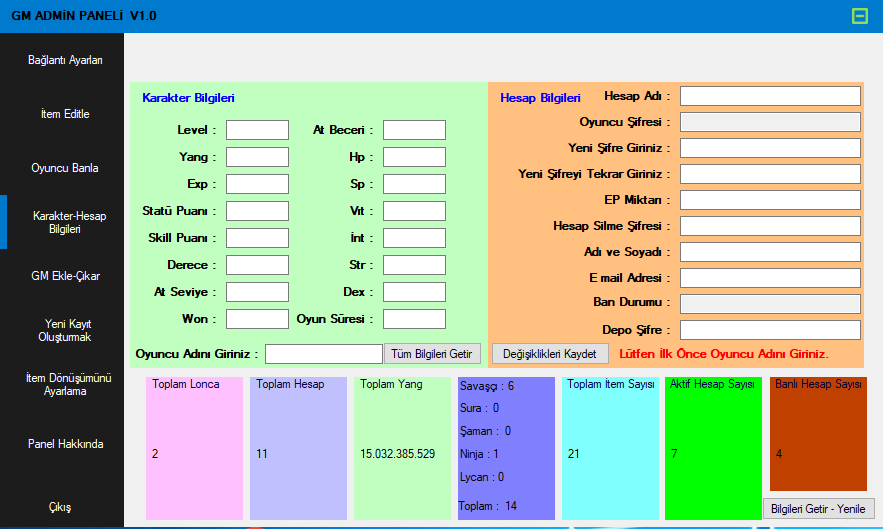Click the pink Toplam Lonca card
The height and width of the screenshot is (529, 883).
[x=194, y=448]
